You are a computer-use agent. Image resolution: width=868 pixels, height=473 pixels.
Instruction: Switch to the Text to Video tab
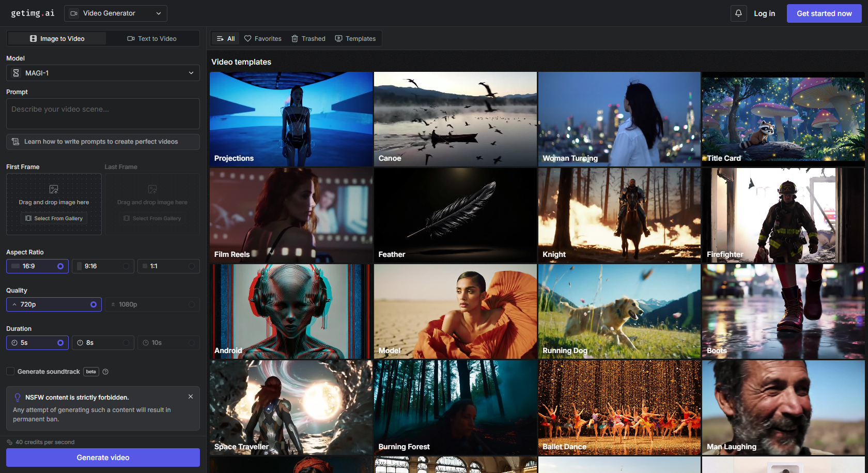pyautogui.click(x=152, y=38)
